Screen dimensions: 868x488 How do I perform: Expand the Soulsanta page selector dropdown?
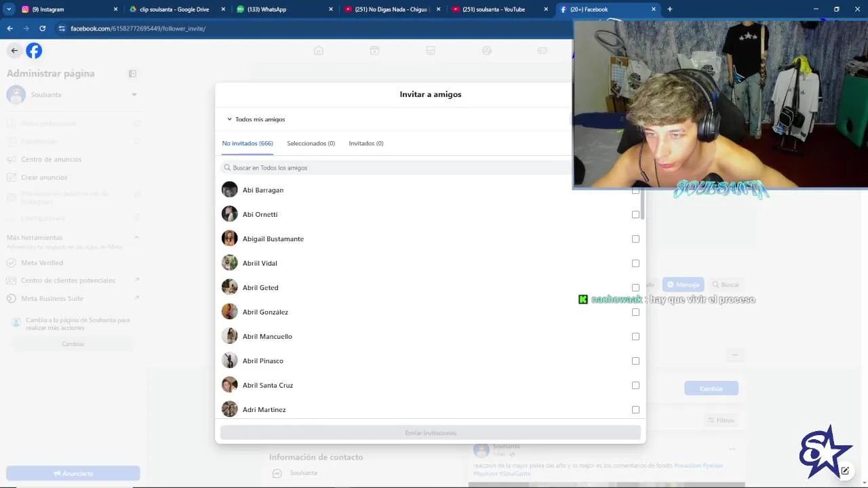click(134, 95)
